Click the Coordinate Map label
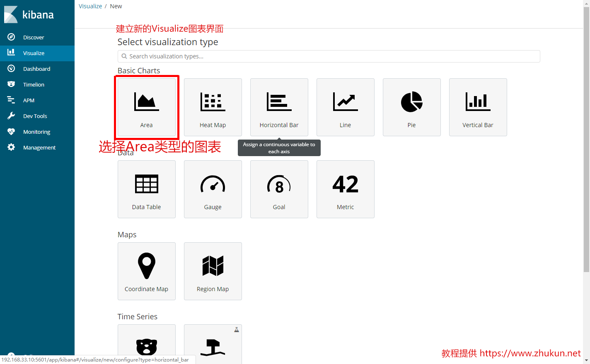Viewport: 590px width, 364px height. click(x=147, y=289)
